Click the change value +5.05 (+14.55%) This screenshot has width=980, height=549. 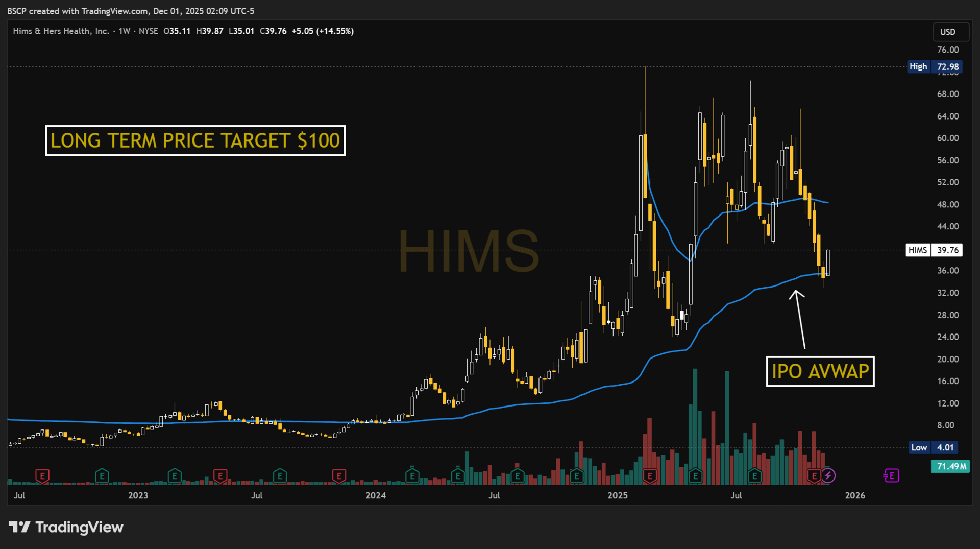pyautogui.click(x=323, y=31)
